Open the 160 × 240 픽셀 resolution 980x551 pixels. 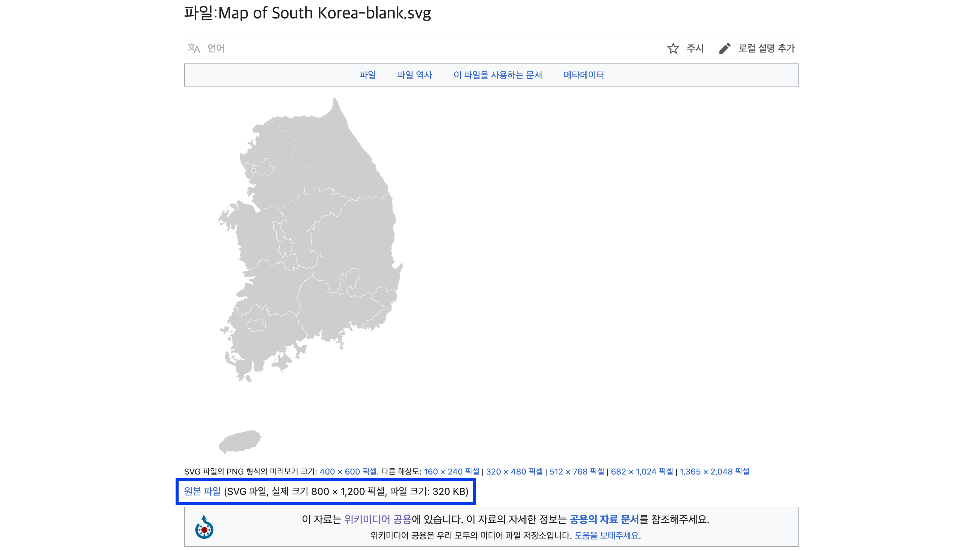click(451, 471)
